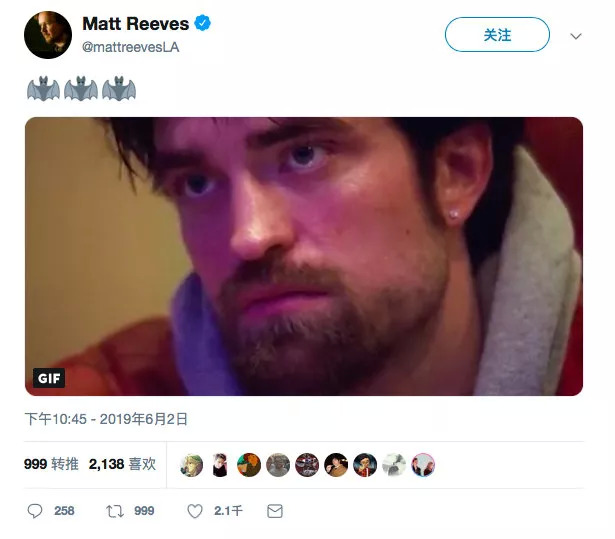The width and height of the screenshot is (615, 539).
Task: View the 999 转推 retweets list
Action: (51, 464)
